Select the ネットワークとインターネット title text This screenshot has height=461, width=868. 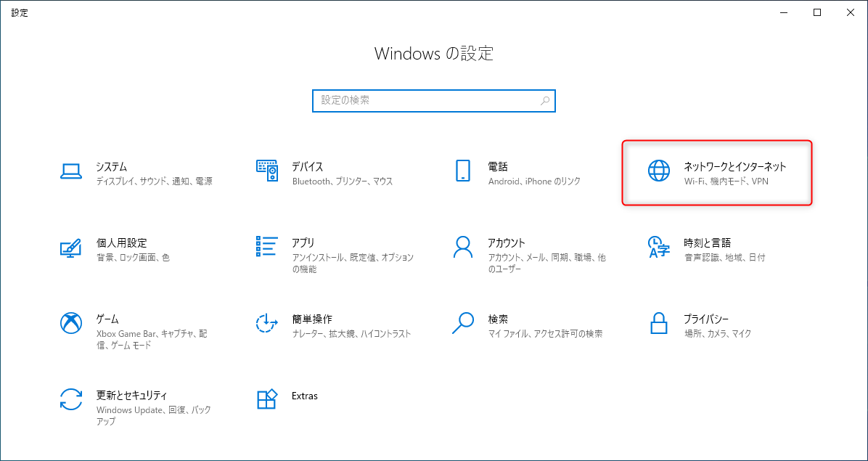coord(734,166)
